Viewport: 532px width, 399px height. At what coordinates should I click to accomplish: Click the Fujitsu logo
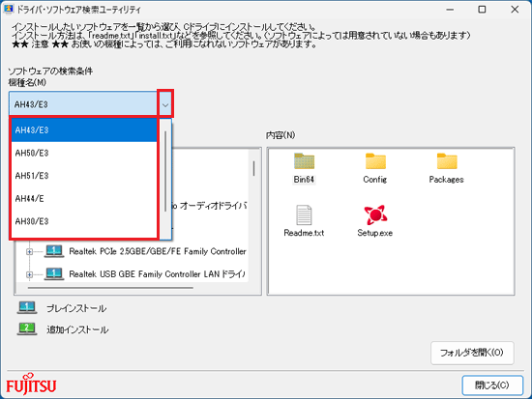coord(31,385)
